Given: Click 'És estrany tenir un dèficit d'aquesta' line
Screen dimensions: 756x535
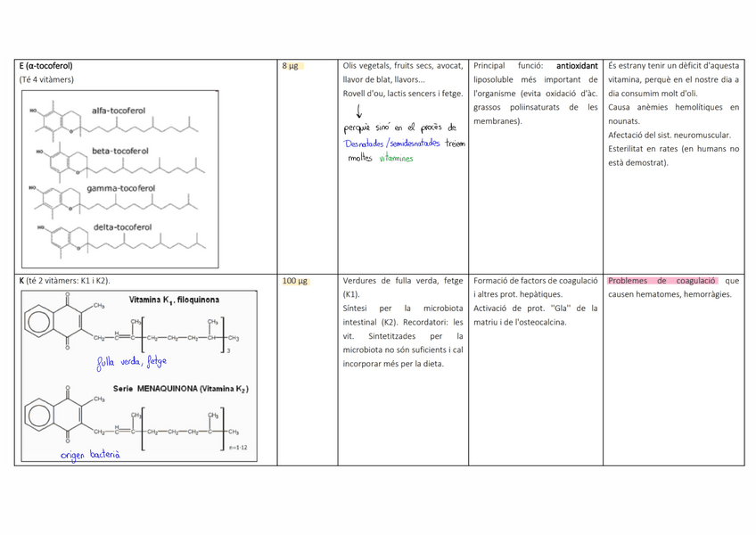Looking at the screenshot, I should [x=674, y=66].
